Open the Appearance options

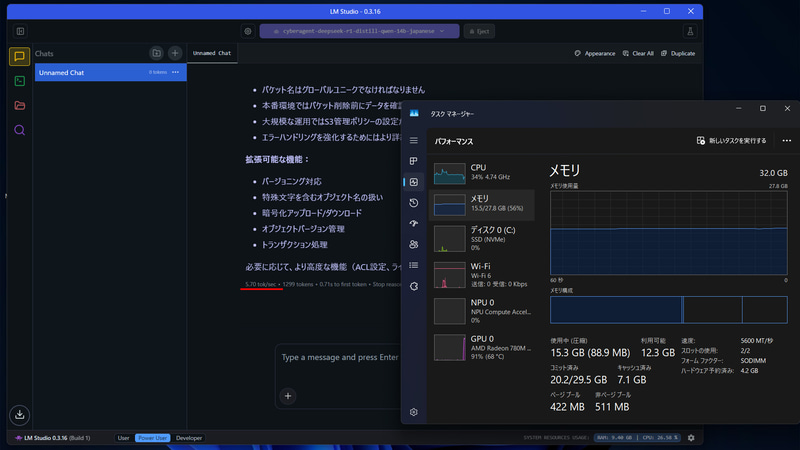coord(595,53)
